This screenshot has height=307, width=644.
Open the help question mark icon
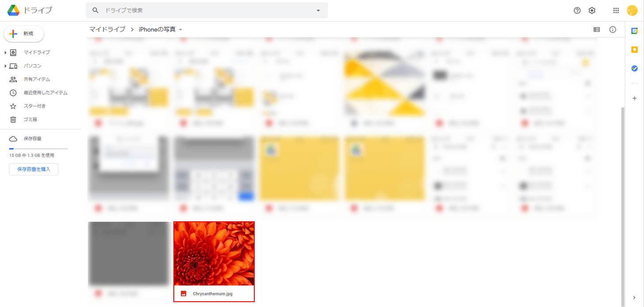[x=577, y=11]
